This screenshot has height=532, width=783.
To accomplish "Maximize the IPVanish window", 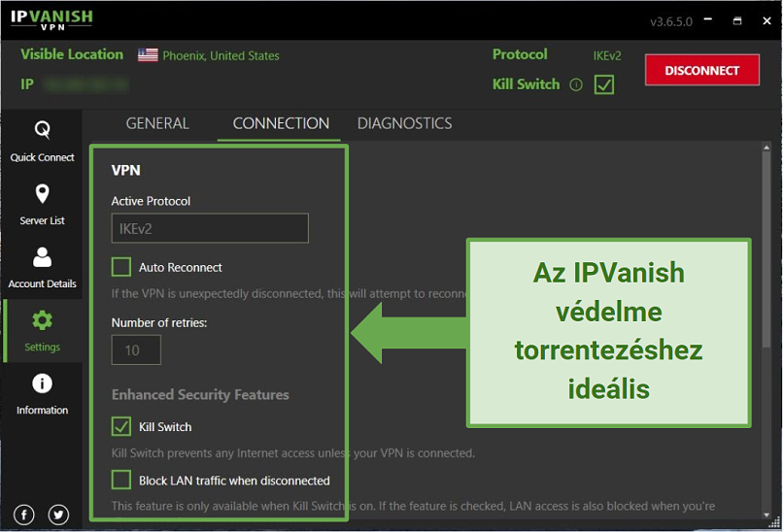I will coord(737,20).
